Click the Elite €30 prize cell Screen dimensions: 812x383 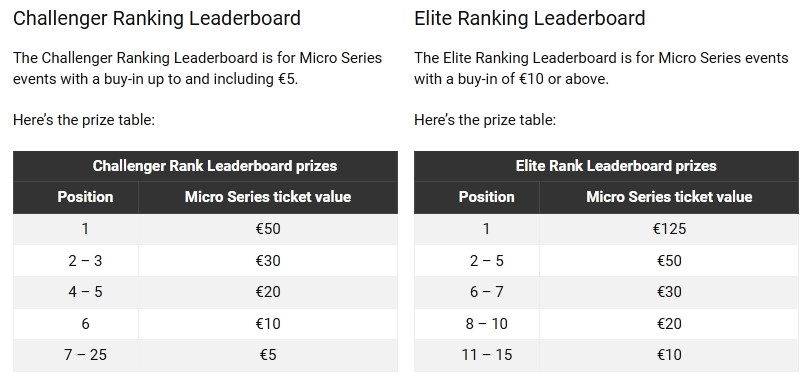coord(669,292)
